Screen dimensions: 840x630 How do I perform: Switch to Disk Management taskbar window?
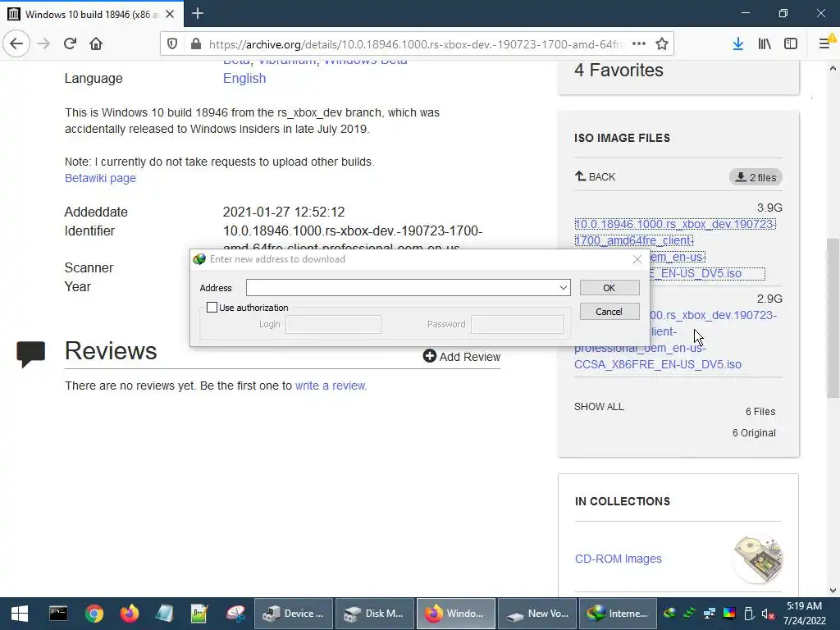click(374, 614)
